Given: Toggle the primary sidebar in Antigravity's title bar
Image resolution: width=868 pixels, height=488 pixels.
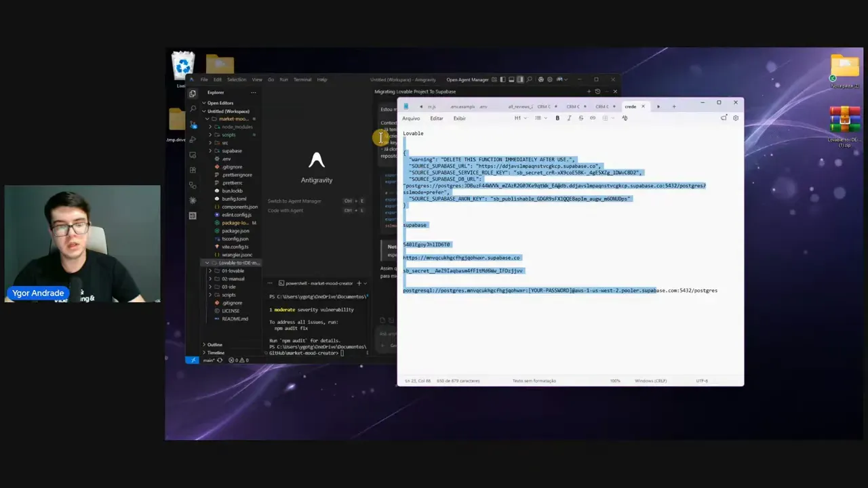Looking at the screenshot, I should (x=502, y=79).
